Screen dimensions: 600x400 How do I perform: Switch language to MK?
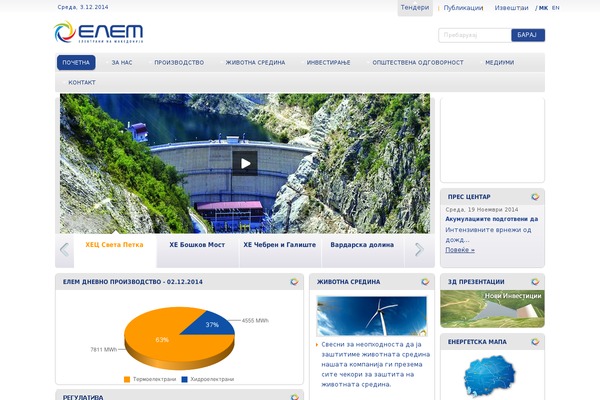tap(543, 8)
